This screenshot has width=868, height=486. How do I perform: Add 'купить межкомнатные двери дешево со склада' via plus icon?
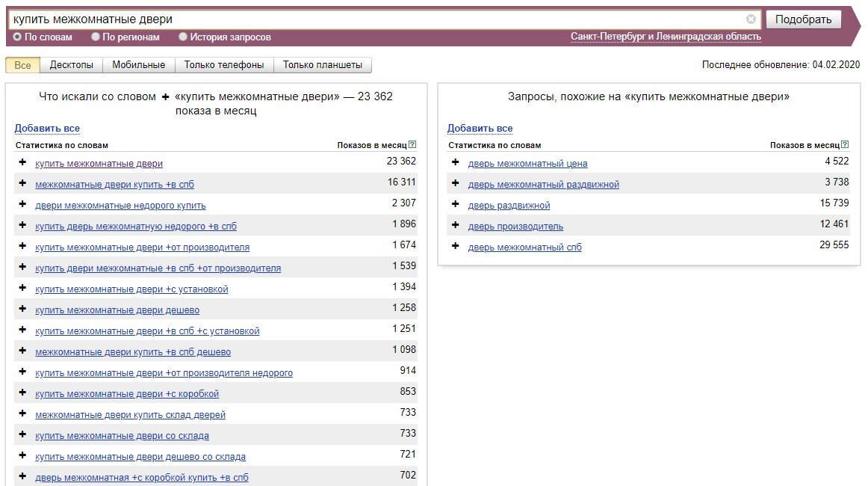(22, 455)
